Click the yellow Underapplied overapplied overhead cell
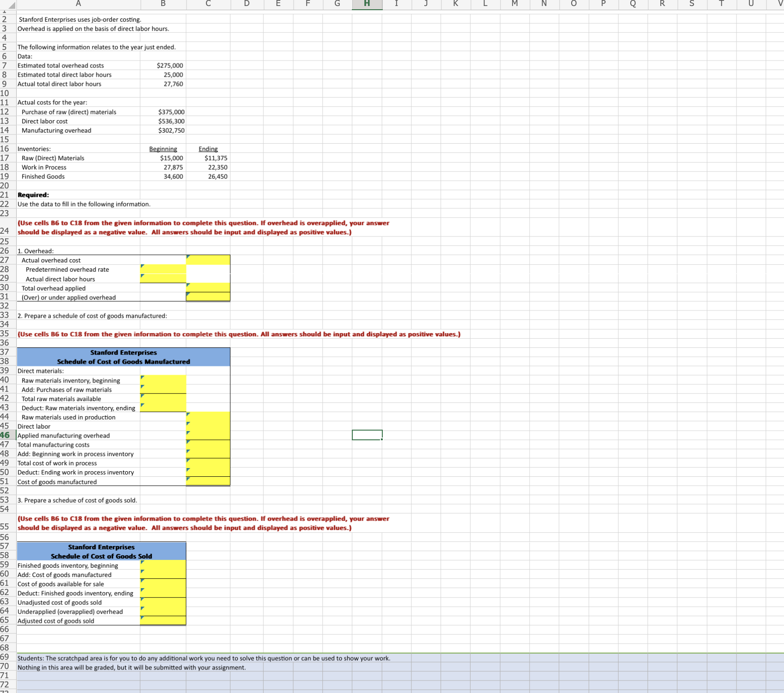Screen dimensions: 784x693 tap(163, 611)
